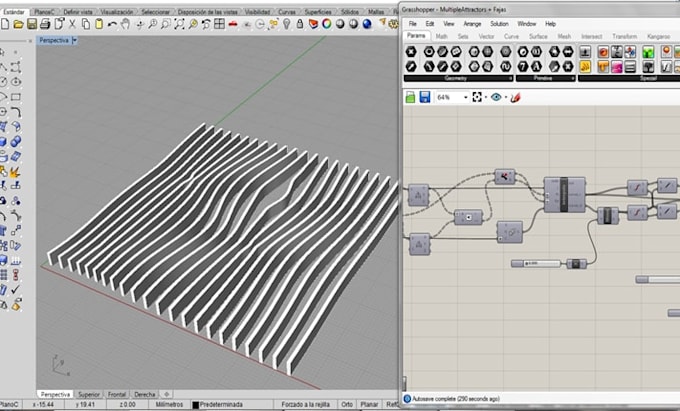Save the Rhino model with the floppy icon
Image resolution: width=680 pixels, height=411 pixels.
[x=32, y=24]
